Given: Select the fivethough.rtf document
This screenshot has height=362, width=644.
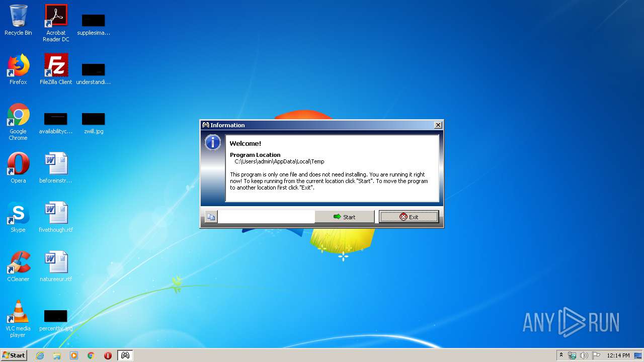Looking at the screenshot, I should coord(56,218).
